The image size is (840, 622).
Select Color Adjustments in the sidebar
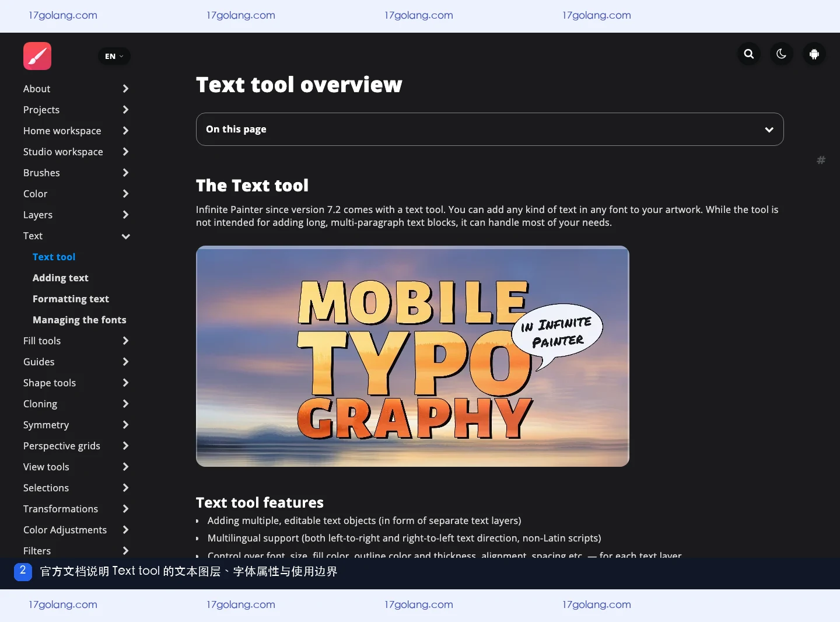coord(65,530)
